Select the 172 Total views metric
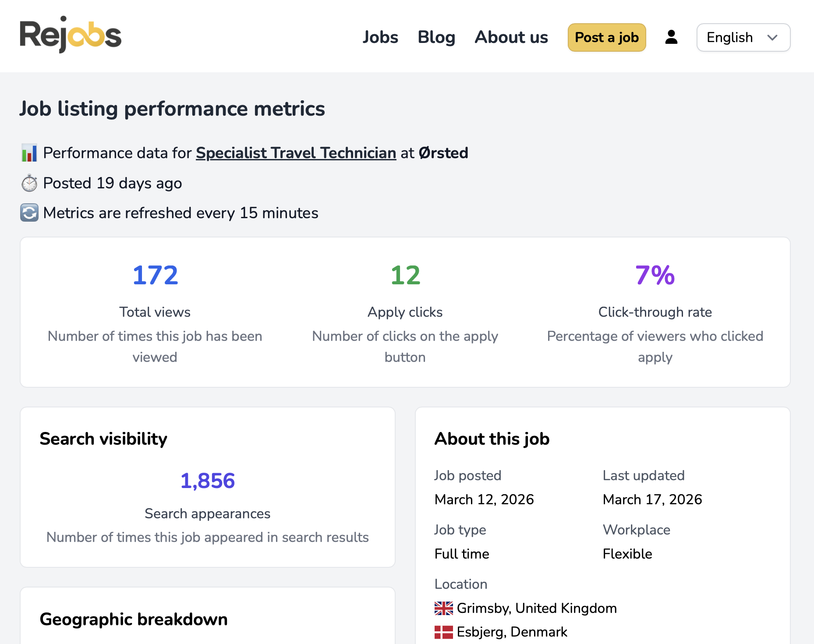The image size is (814, 644). coord(155,275)
